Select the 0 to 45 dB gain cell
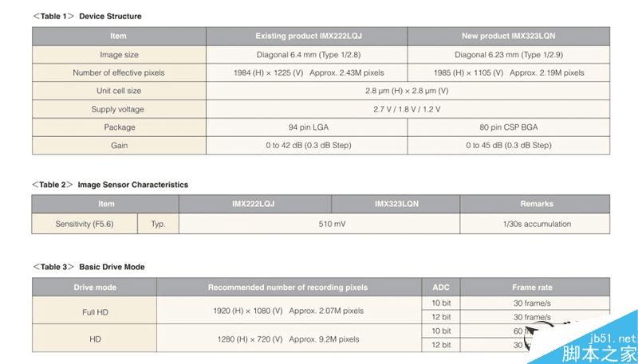This screenshot has height=364, width=638. tap(508, 146)
